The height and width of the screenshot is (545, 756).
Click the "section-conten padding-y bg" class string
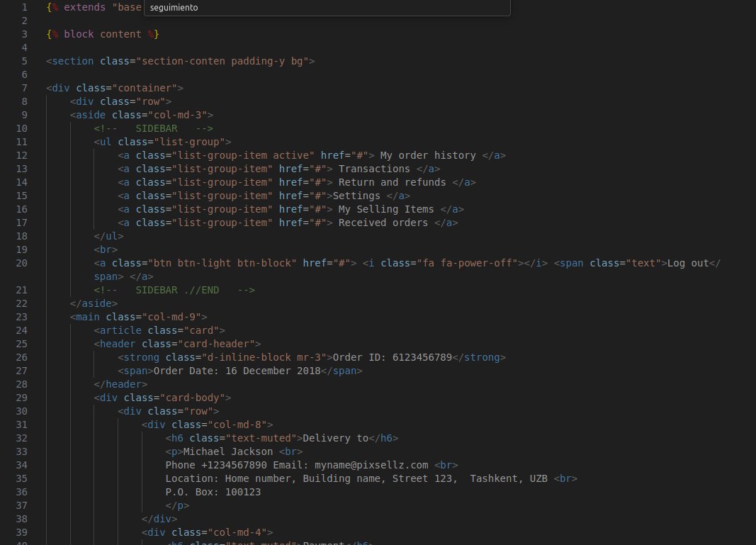click(x=222, y=61)
